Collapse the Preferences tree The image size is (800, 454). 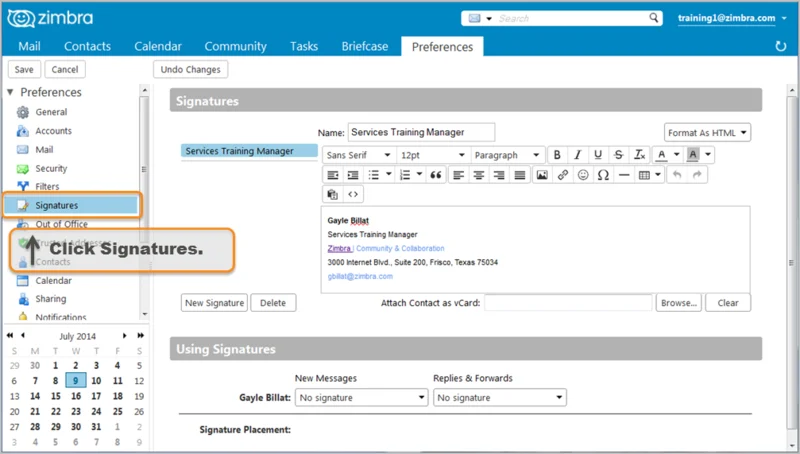click(x=10, y=92)
